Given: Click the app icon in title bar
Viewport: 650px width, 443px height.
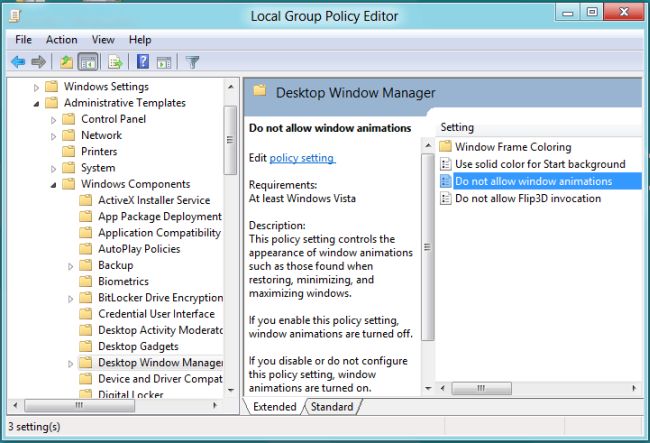Looking at the screenshot, I should tap(15, 16).
